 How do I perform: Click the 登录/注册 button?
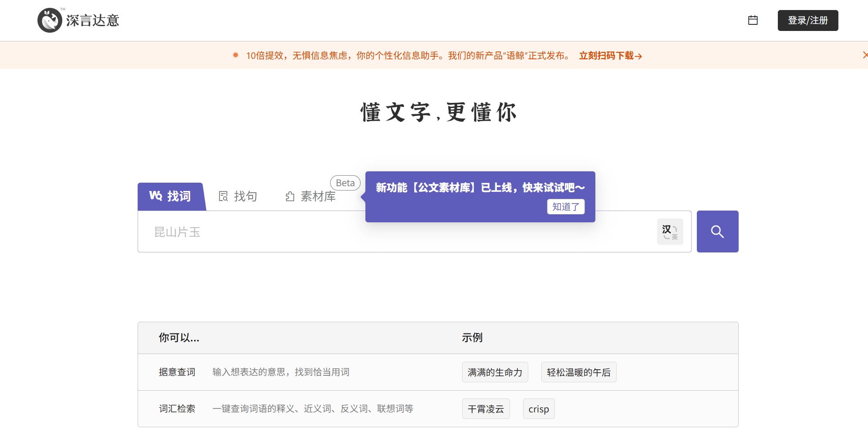[808, 20]
